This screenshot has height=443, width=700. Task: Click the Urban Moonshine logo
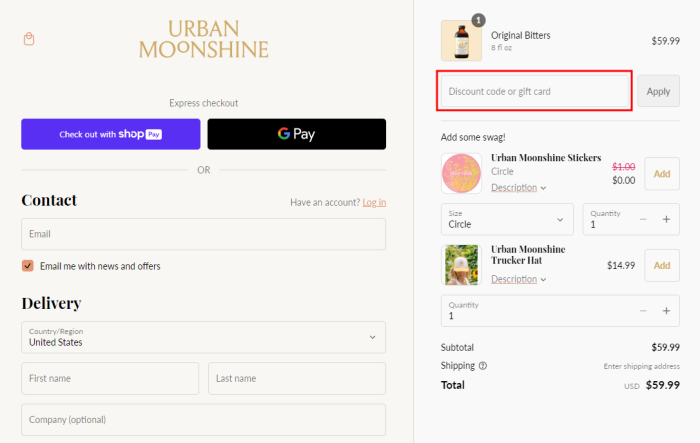click(x=204, y=39)
